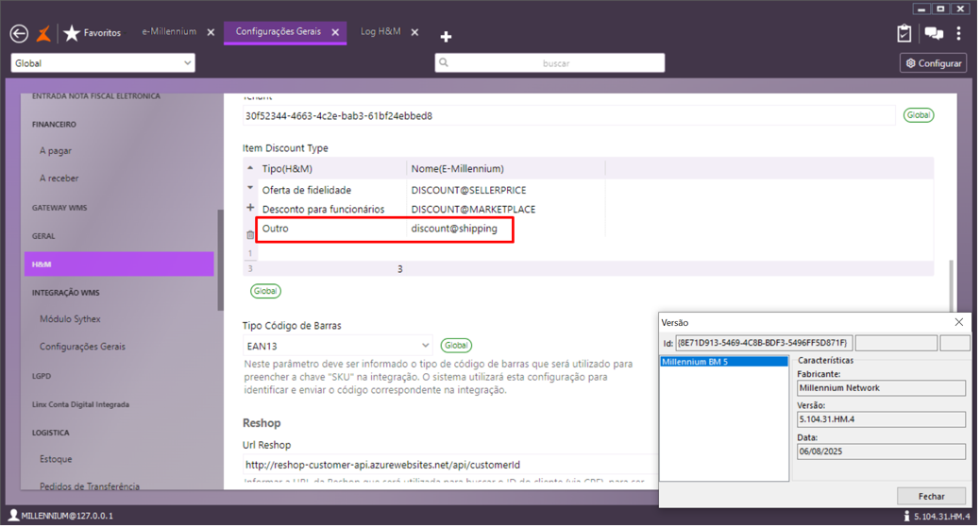This screenshot has height=528, width=980.
Task: Select the Oferta de fidelidade cell
Action: pyautogui.click(x=307, y=190)
